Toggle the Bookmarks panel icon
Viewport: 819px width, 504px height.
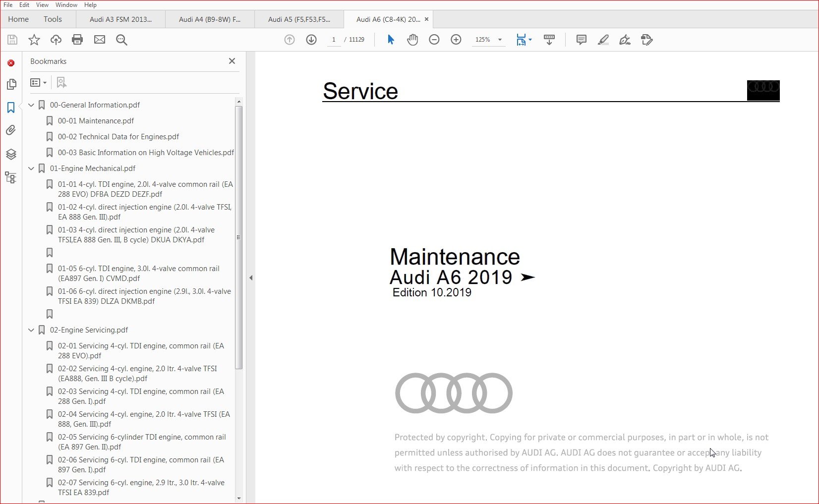click(11, 108)
